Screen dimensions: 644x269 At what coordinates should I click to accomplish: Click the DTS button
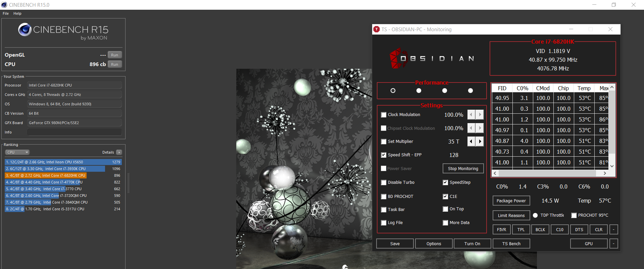pyautogui.click(x=579, y=229)
